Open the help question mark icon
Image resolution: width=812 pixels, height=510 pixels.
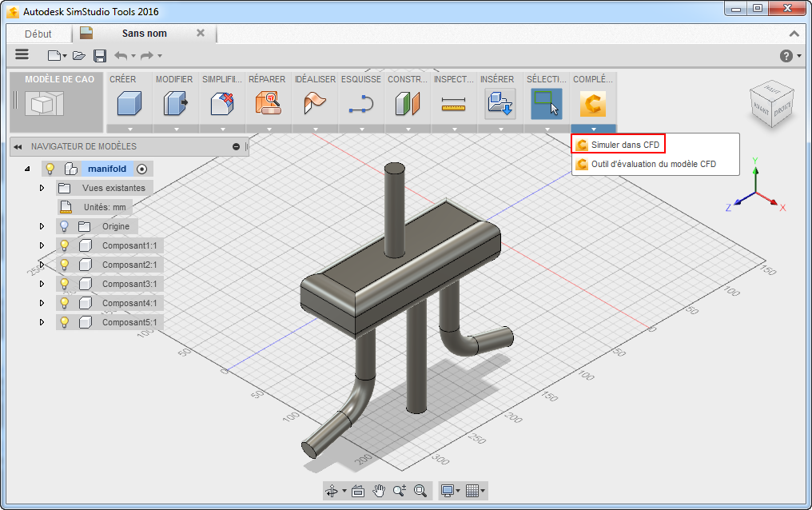(786, 56)
